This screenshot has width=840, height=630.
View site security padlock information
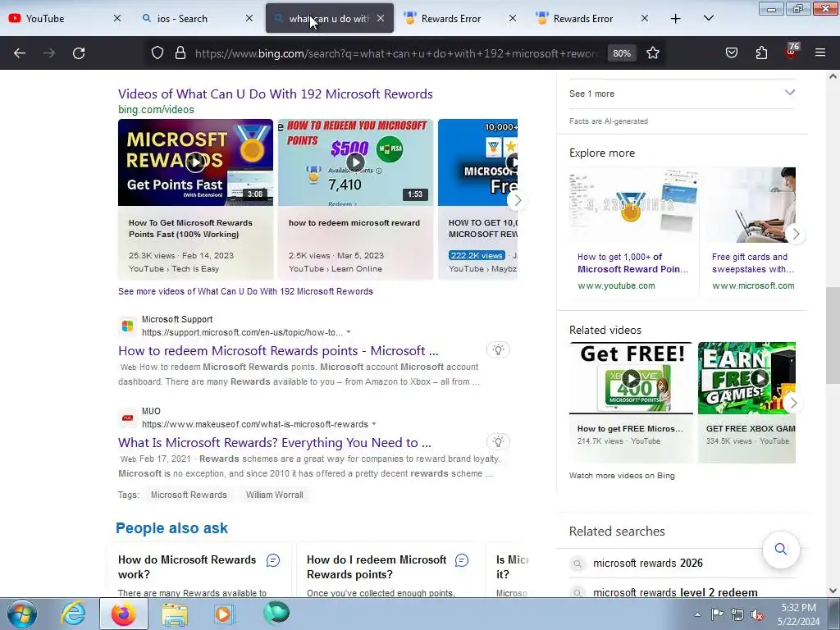coord(180,53)
